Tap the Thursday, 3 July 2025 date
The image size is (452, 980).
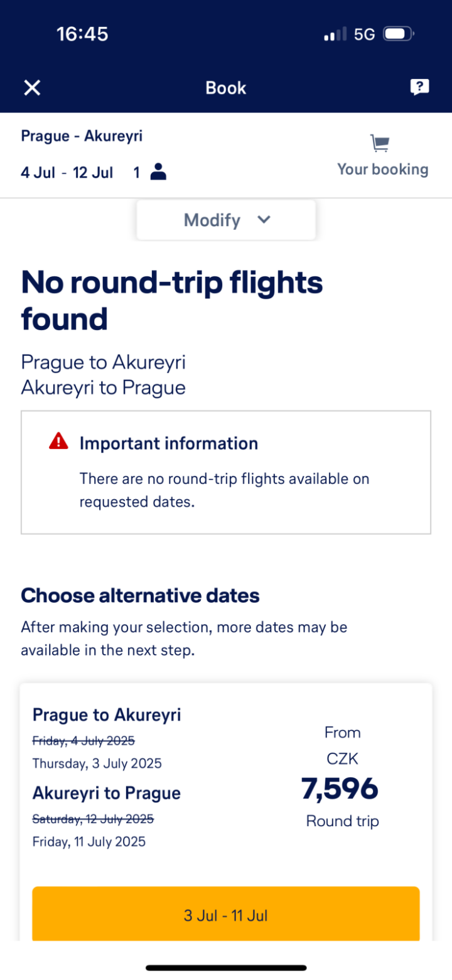click(97, 763)
